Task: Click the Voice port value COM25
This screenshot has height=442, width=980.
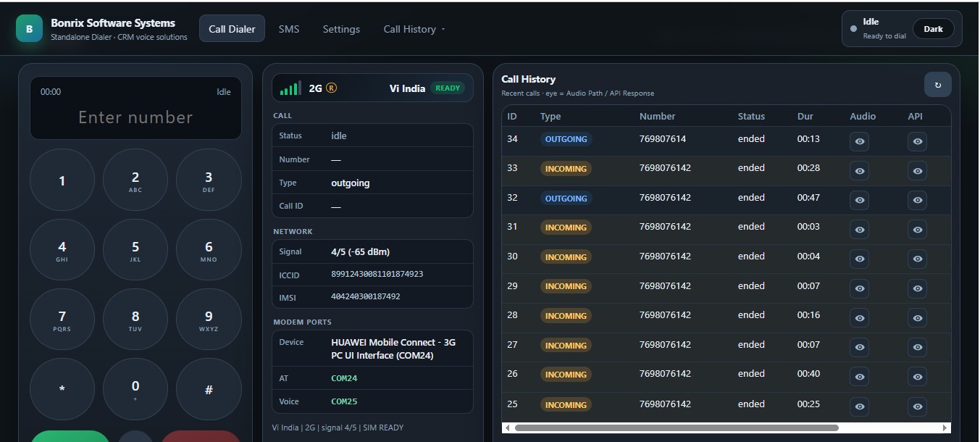Action: pyautogui.click(x=344, y=401)
